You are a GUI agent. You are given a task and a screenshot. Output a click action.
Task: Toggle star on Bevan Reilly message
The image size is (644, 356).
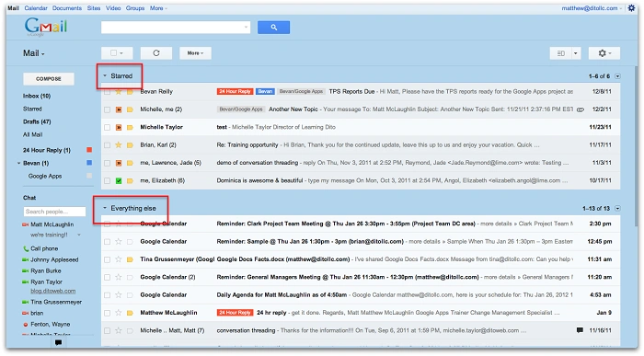tap(119, 92)
